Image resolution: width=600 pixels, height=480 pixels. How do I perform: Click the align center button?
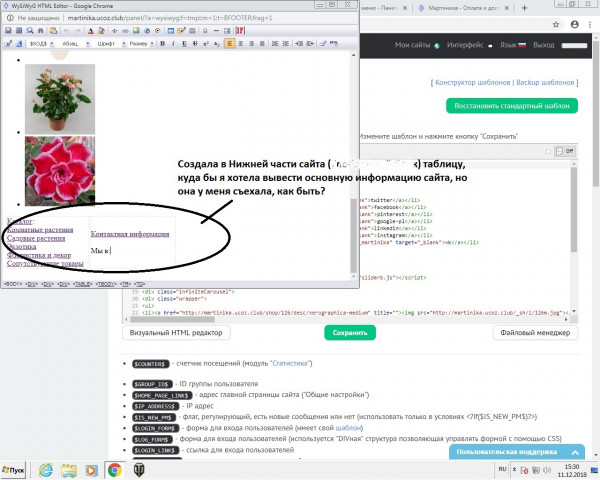241,44
